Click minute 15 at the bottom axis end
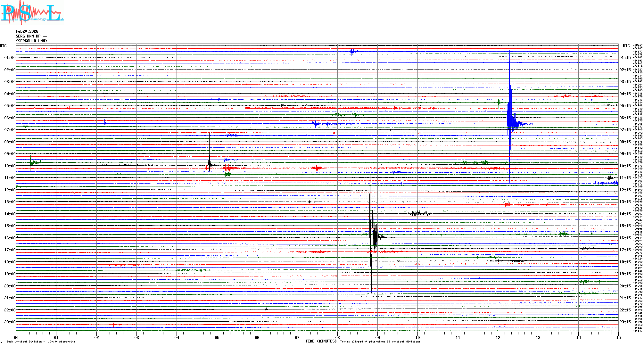 pos(618,337)
